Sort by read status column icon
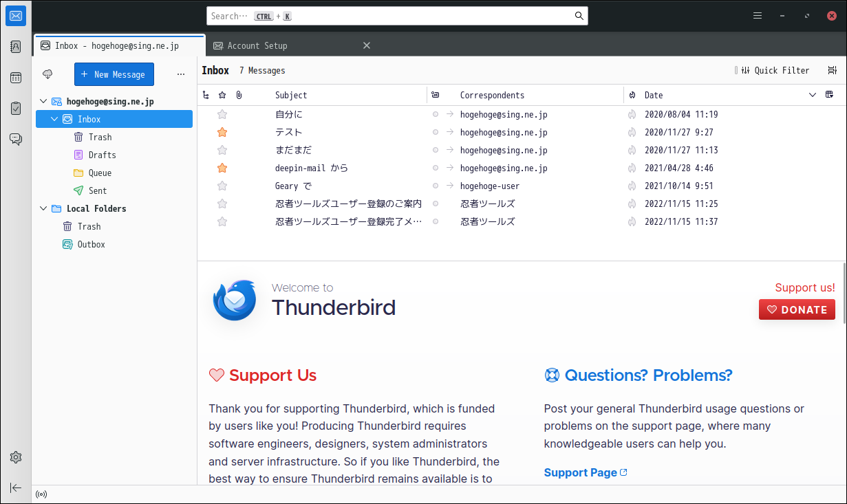Screen dimensions: 847x504 pos(435,95)
